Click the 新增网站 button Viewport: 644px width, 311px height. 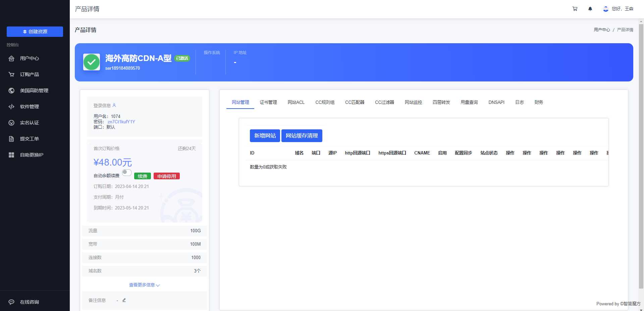pyautogui.click(x=265, y=136)
